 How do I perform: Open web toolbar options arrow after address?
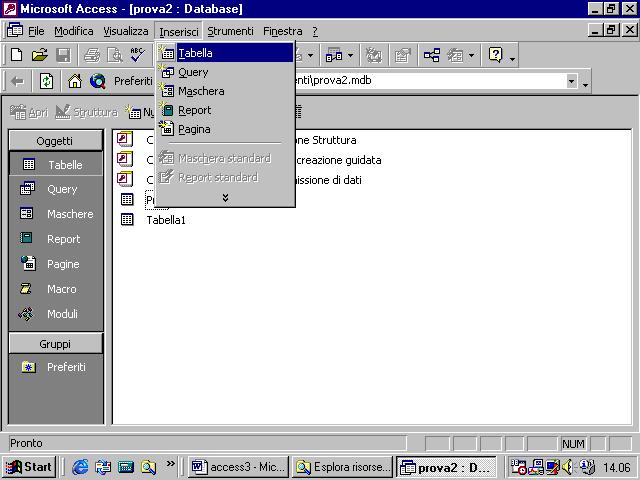(x=585, y=84)
